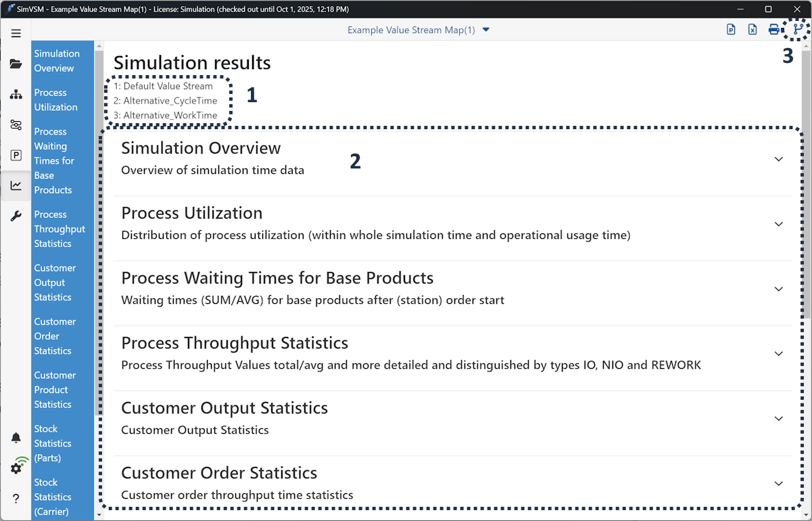The width and height of the screenshot is (812, 521).
Task: Open the wrench tools icon in sidebar
Action: (16, 216)
